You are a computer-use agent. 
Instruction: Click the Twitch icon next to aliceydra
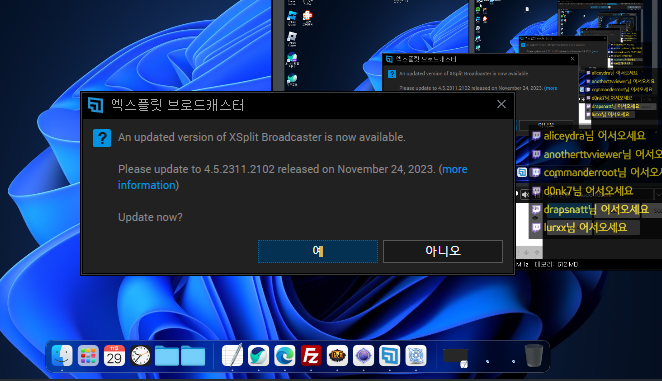point(536,136)
